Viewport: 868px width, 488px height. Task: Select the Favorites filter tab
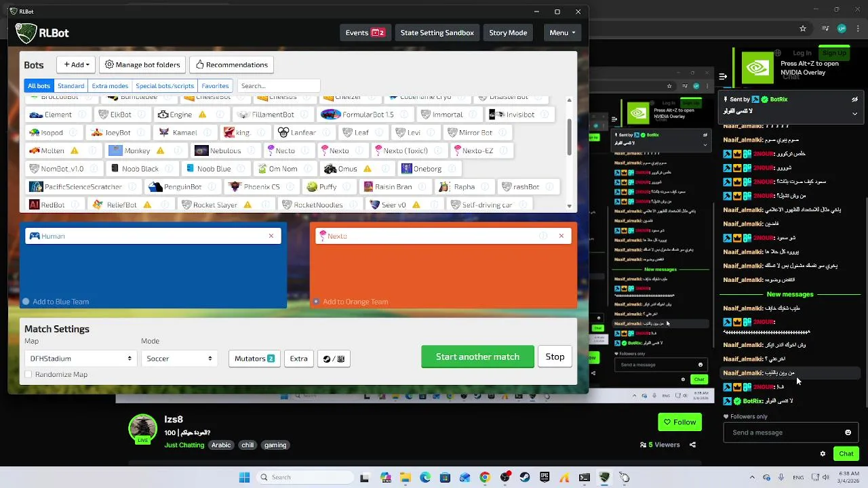pos(215,85)
